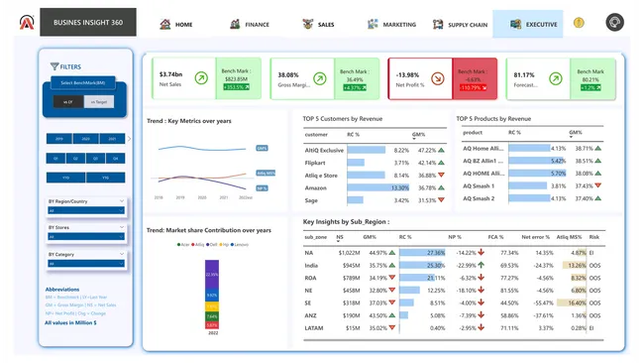Screen dimensions: 644x363
Task: Click purple Dell segment in stacked bar
Action: [212, 274]
